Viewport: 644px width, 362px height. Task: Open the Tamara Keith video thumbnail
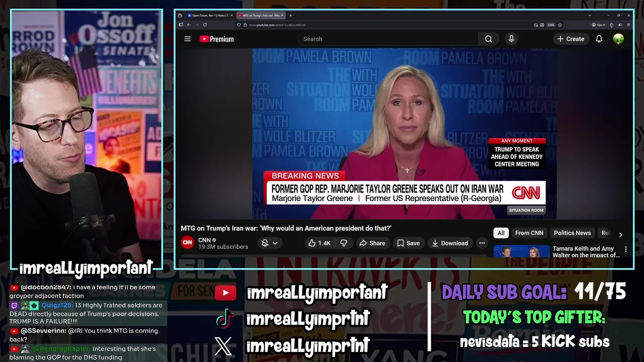point(521,251)
